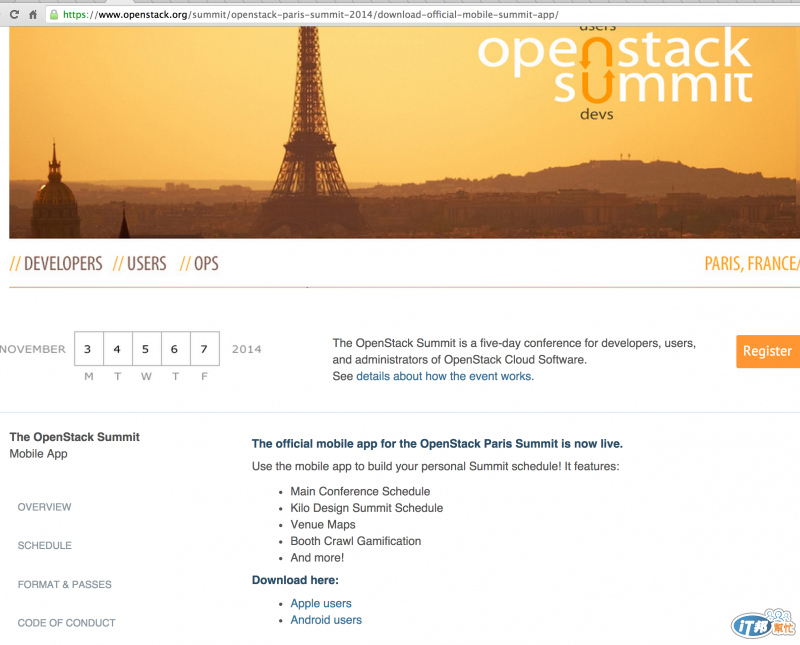
Task: Click the 'Venue Maps' bullet text
Action: 323,525
